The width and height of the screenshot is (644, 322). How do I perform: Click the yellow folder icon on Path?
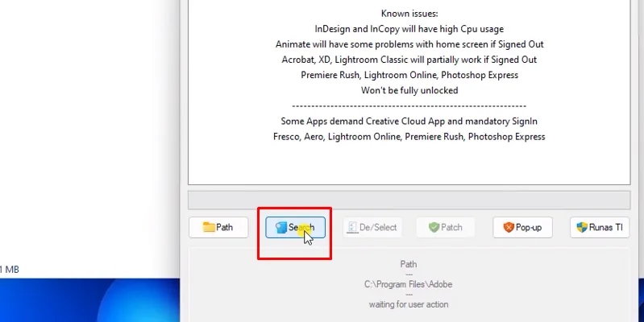point(209,228)
